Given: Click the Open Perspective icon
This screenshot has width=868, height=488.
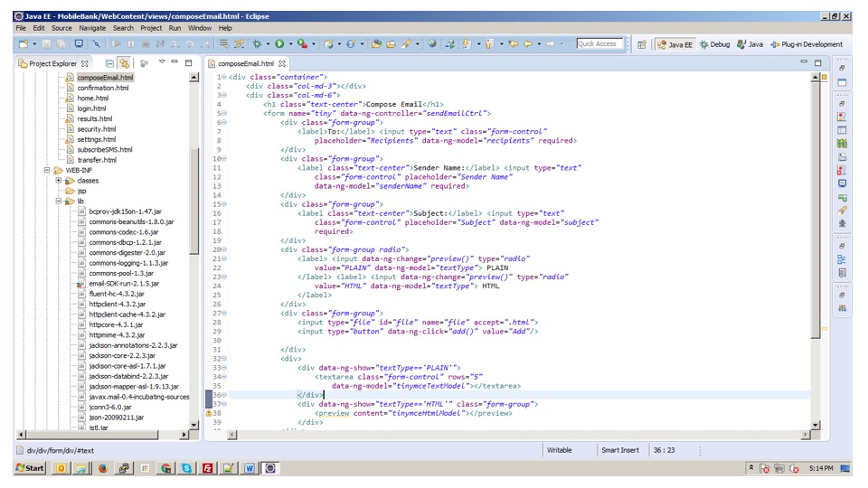Looking at the screenshot, I should pyautogui.click(x=642, y=44).
